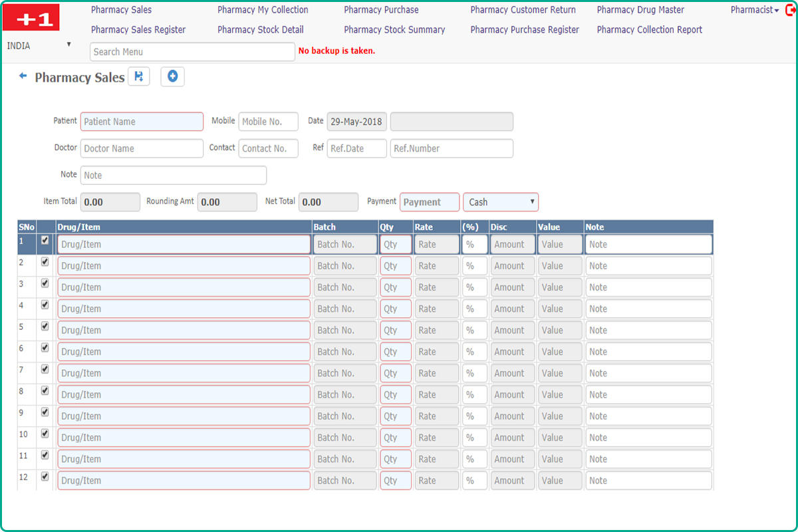Click the Patient Name input field
Image resolution: width=798 pixels, height=532 pixels.
(142, 122)
